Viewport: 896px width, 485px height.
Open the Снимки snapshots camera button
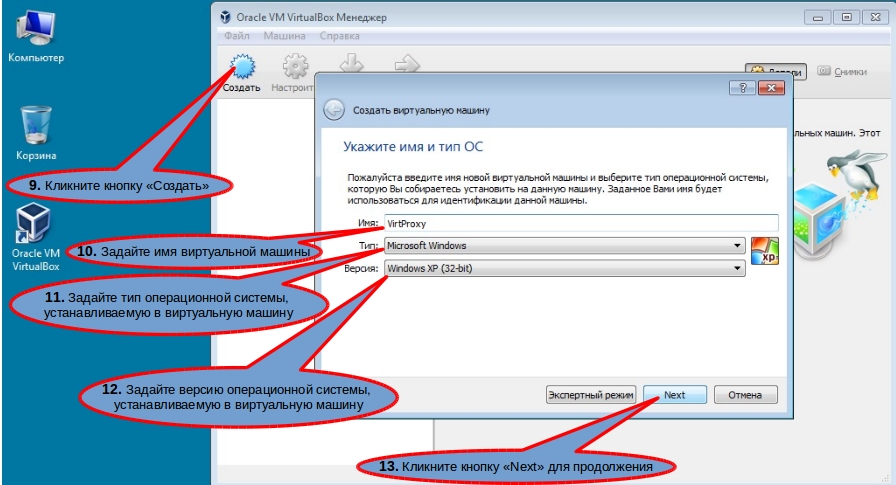coord(842,71)
